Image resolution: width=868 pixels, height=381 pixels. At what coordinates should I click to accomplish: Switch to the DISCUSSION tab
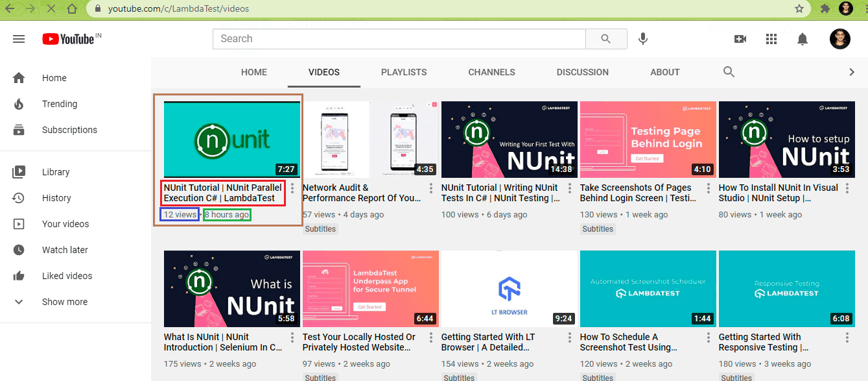pos(581,72)
